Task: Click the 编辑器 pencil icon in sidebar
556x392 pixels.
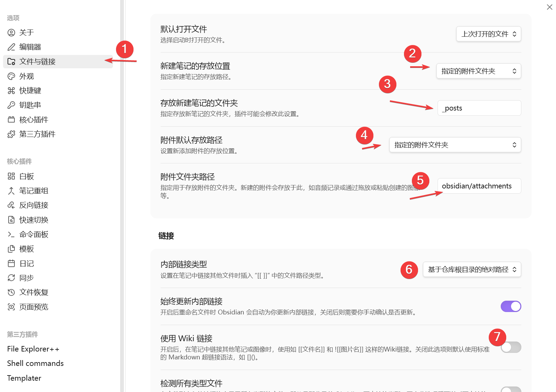Action: 11,47
